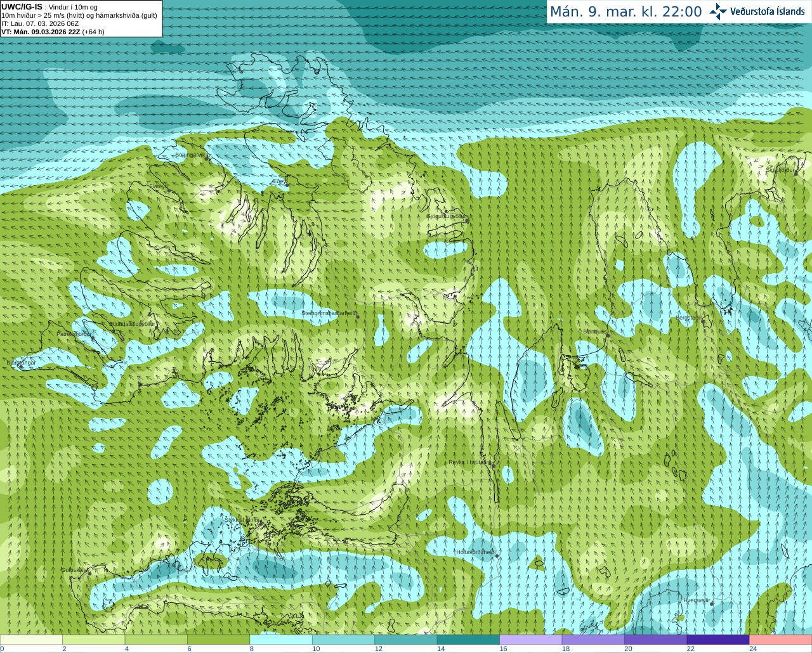Viewport: 812px width, 653px height.
Task: Click the 18–20 m/s purple legend swatch
Action: point(593,640)
